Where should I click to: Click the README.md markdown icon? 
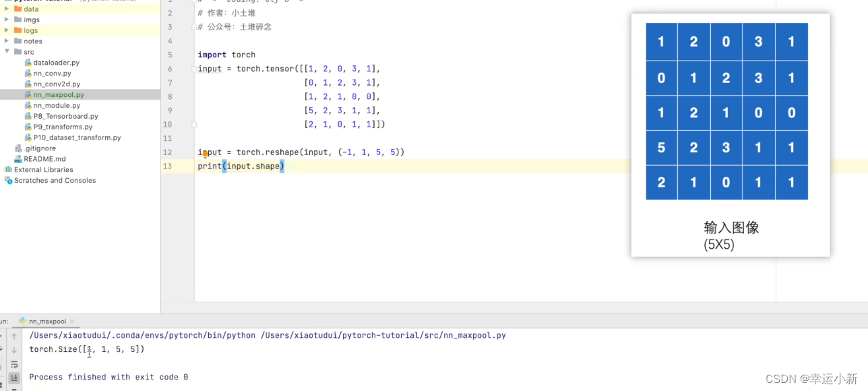point(18,159)
